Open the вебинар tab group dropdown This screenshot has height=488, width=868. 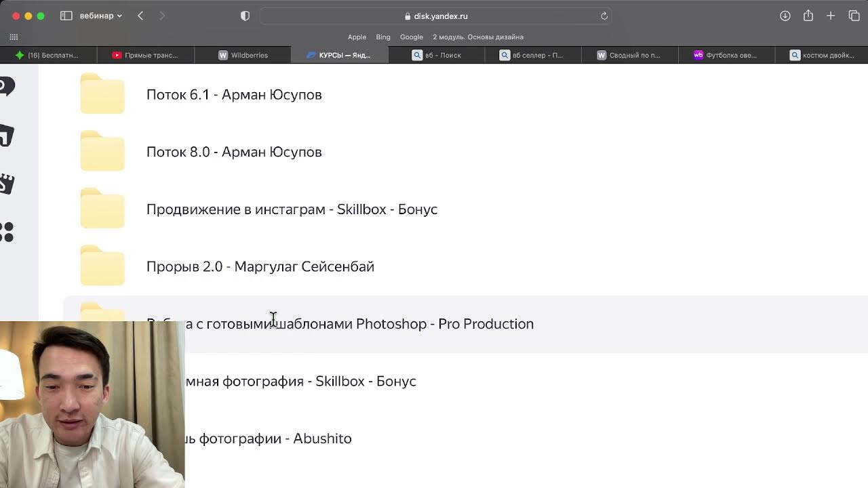tap(100, 16)
